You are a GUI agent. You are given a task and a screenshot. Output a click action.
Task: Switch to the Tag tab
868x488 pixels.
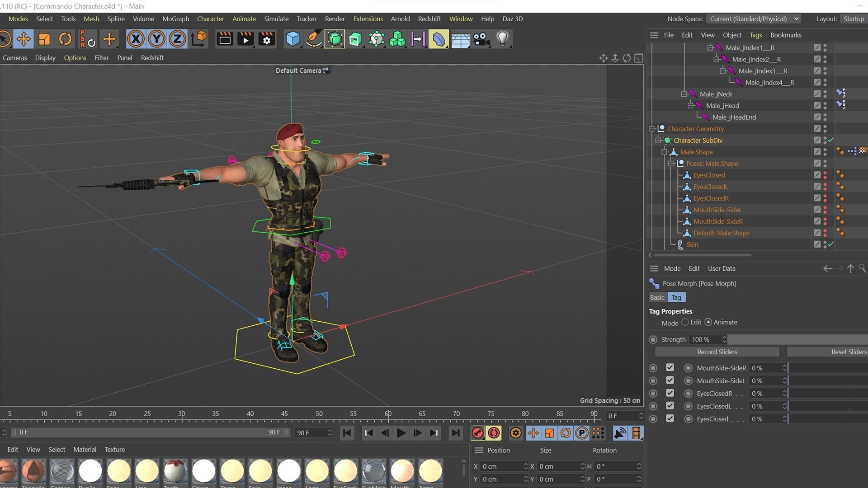[x=676, y=297]
